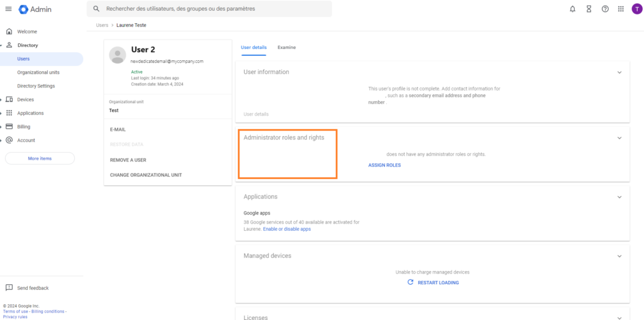644x320 pixels.
Task: Open the notifications bell
Action: coord(572,9)
